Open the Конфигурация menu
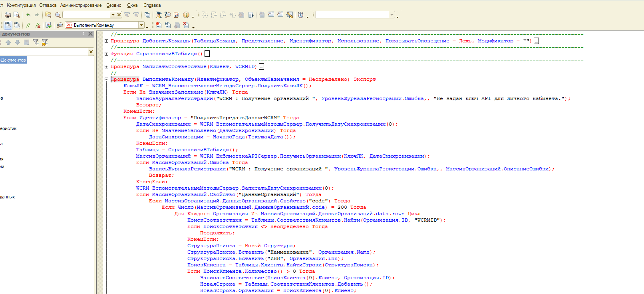This screenshot has height=294, width=644. click(x=21, y=5)
